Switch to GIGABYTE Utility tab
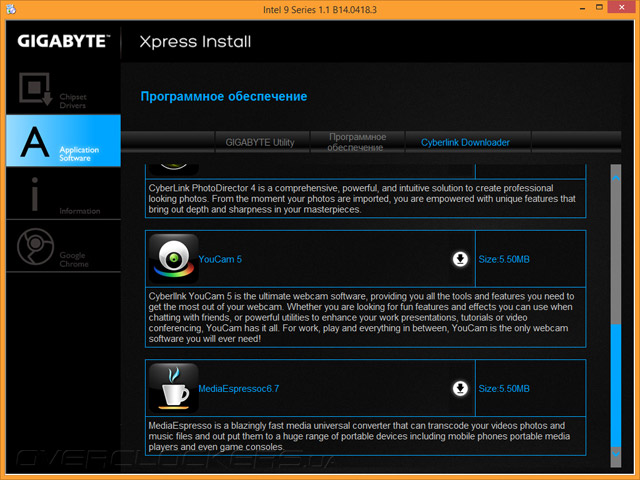The height and width of the screenshot is (480, 640). [262, 142]
